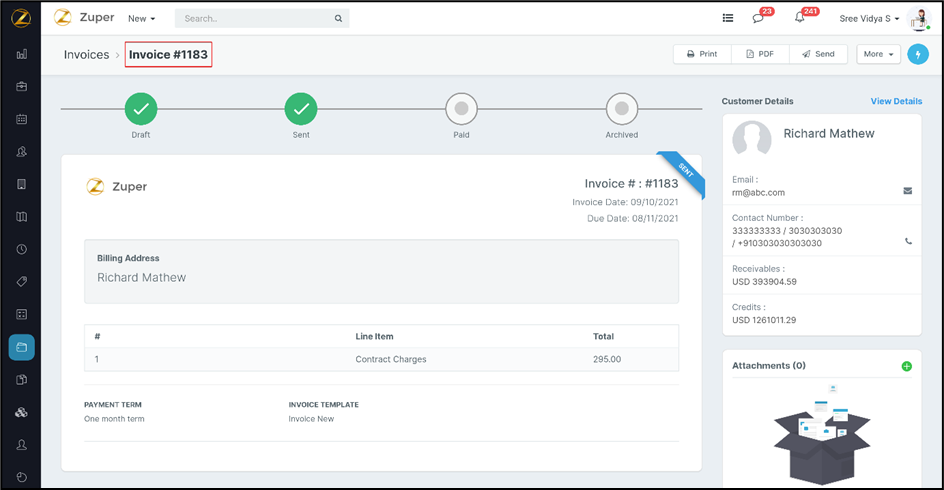
Task: Click customer name Richard Mathew in details
Action: click(x=828, y=134)
